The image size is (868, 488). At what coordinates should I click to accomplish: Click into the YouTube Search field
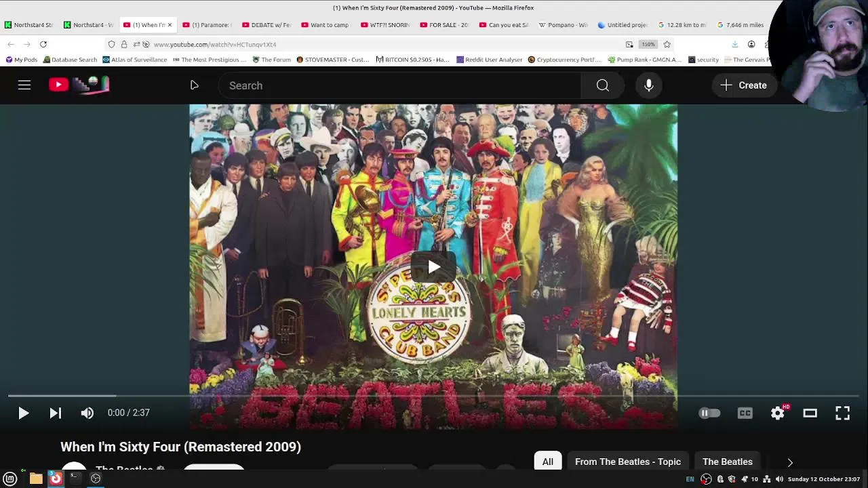(400, 85)
